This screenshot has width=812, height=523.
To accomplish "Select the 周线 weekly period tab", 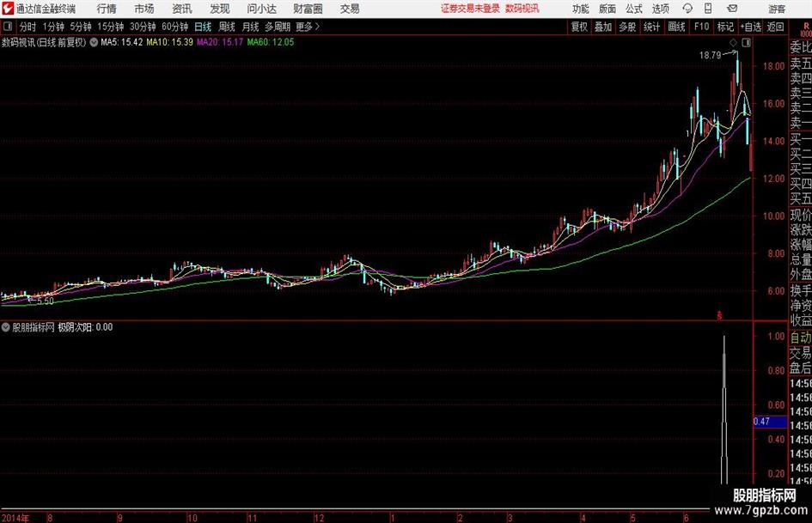I will 227,27.
